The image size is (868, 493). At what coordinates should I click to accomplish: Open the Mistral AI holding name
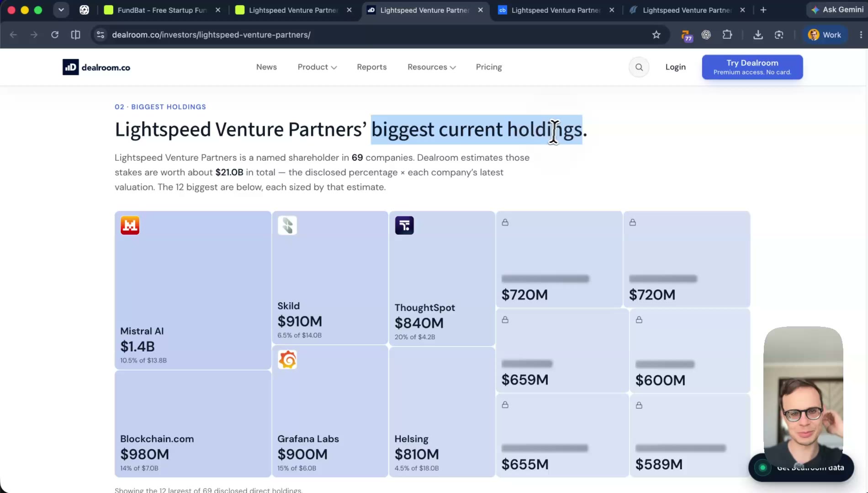[142, 331]
